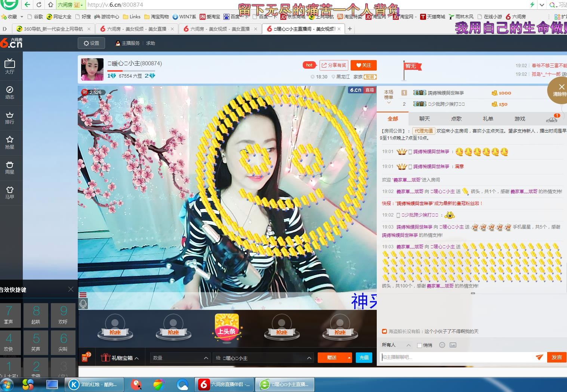Click the 分享有奖 share button
This screenshot has height=392, width=567.
pyautogui.click(x=334, y=65)
